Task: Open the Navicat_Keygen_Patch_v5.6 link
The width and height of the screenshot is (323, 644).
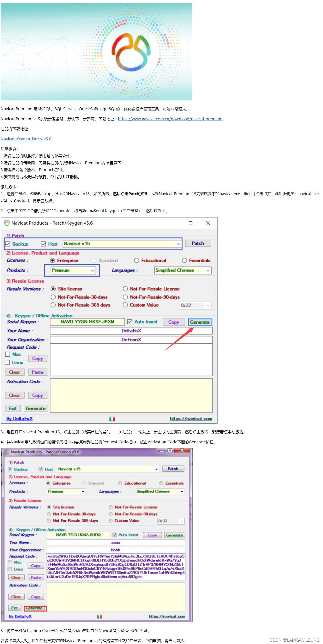Action: [26, 139]
